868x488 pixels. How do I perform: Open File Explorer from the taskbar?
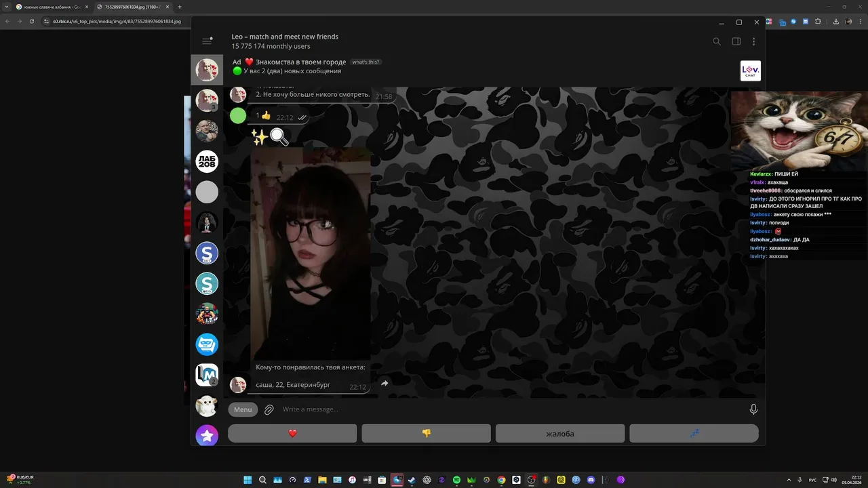[x=322, y=480]
